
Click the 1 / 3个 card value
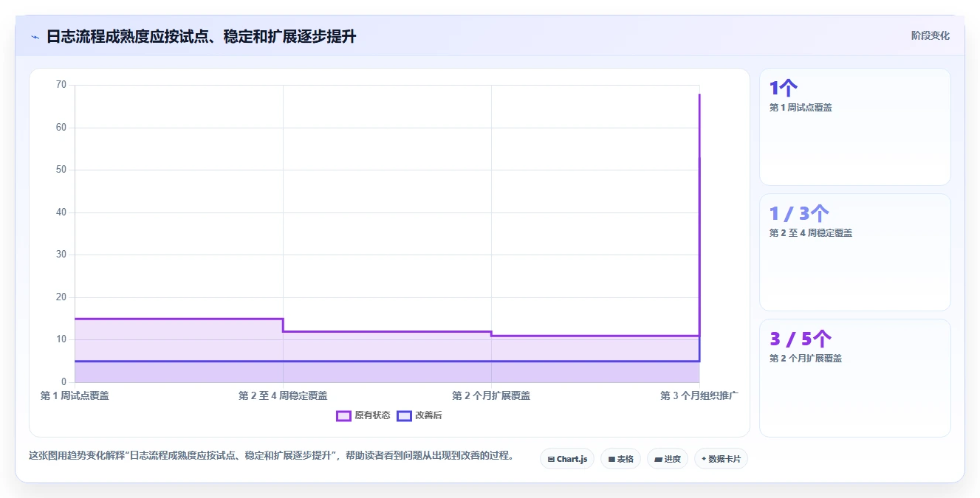pyautogui.click(x=799, y=214)
